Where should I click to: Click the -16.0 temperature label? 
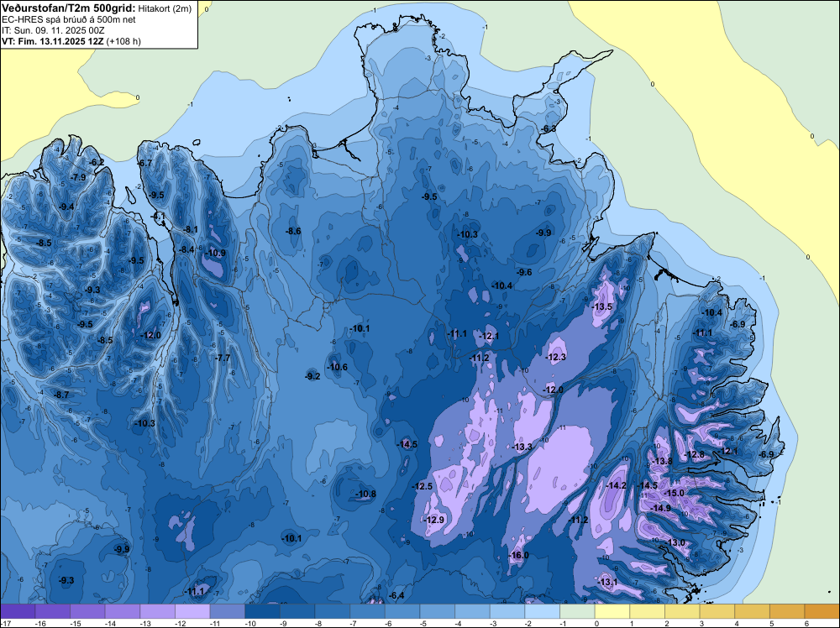[519, 555]
